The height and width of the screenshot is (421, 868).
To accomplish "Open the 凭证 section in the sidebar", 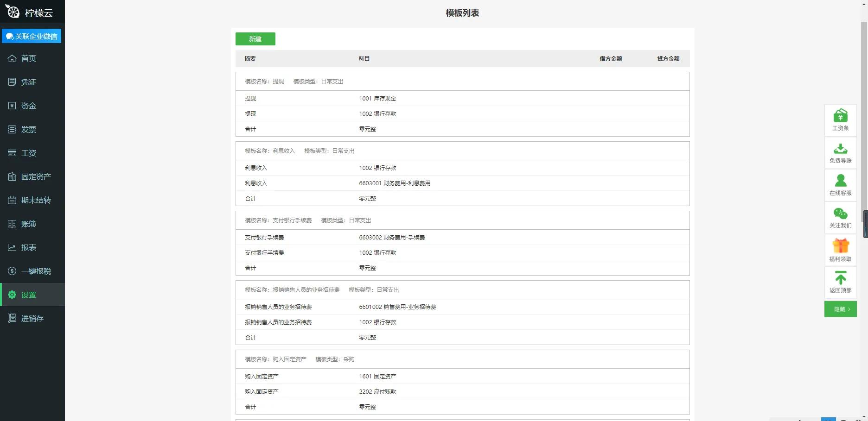I will pos(28,82).
